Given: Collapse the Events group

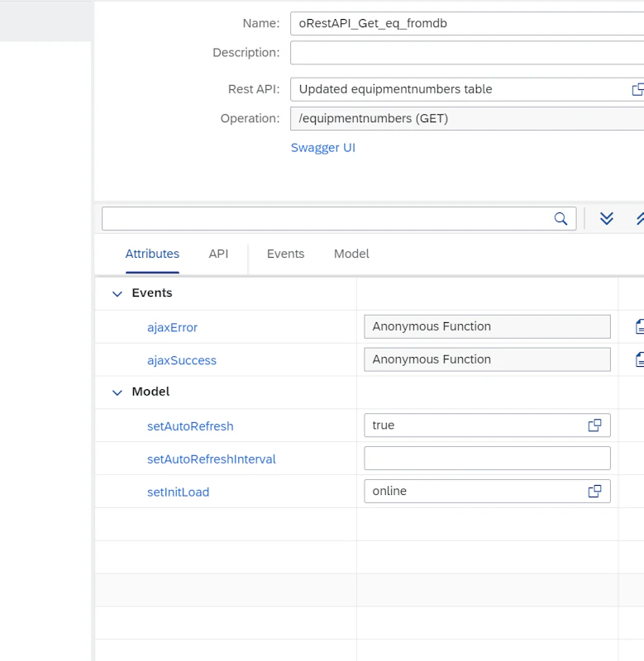Looking at the screenshot, I should [x=117, y=294].
